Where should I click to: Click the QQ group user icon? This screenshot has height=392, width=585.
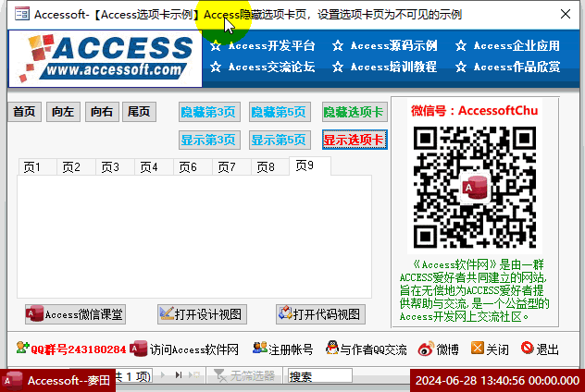point(22,348)
